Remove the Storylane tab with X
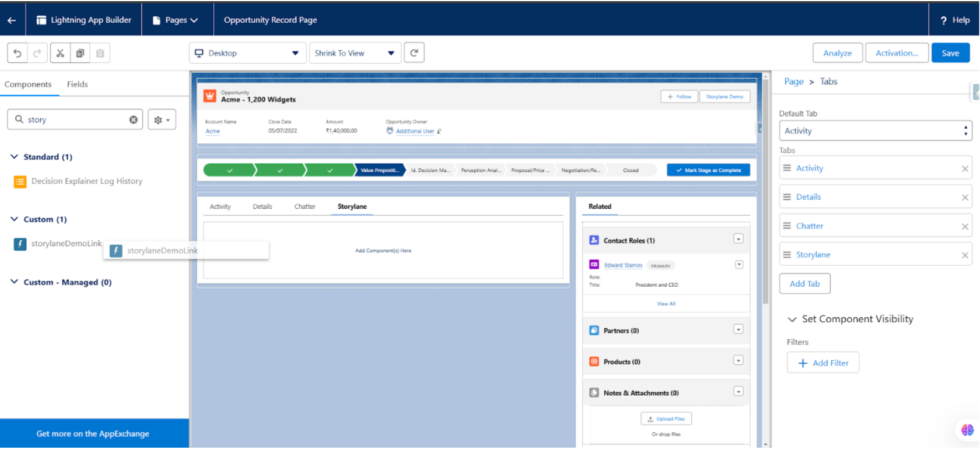Screen dimensions: 980x450 coord(965,255)
